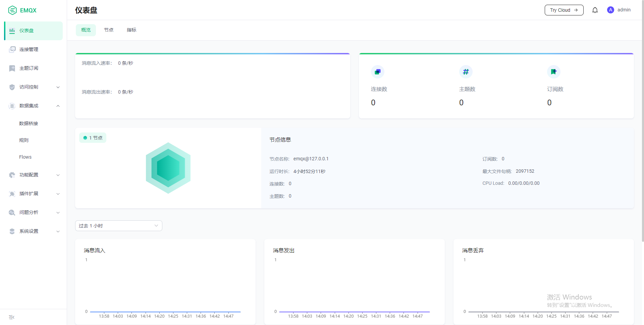The height and width of the screenshot is (325, 644).
Task: Click the connections count icon
Action: [378, 71]
